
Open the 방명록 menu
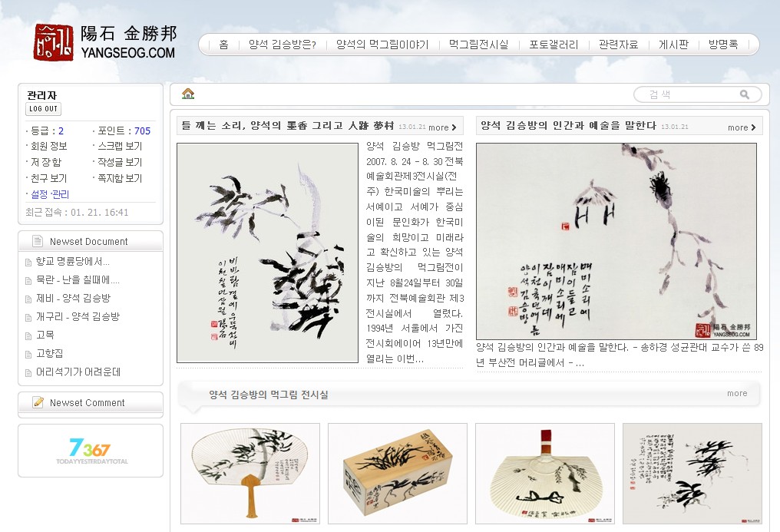[723, 45]
